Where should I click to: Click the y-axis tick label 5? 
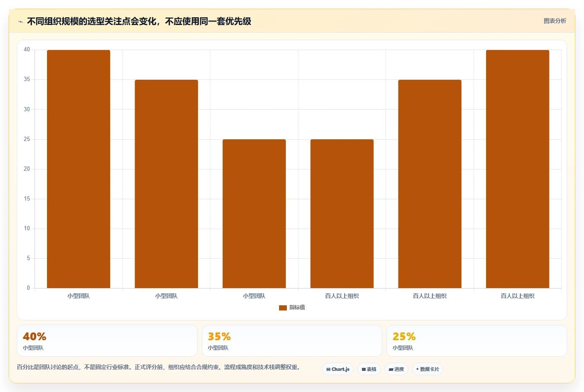click(28, 258)
